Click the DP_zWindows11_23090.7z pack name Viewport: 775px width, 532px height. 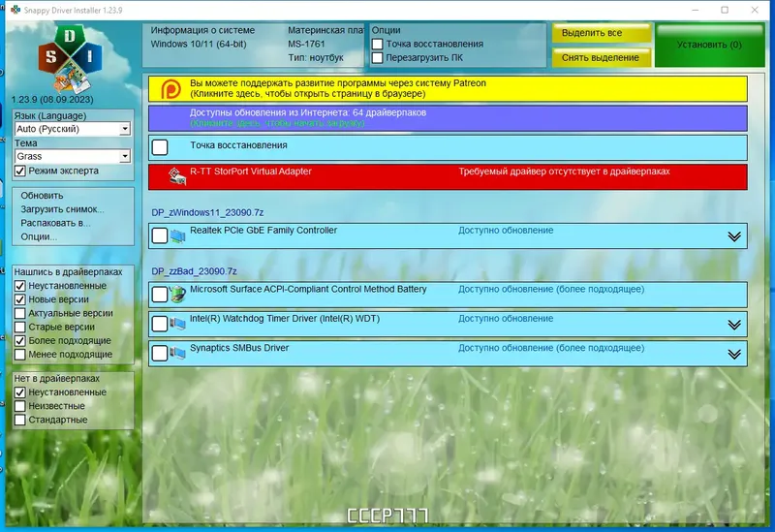(x=207, y=212)
